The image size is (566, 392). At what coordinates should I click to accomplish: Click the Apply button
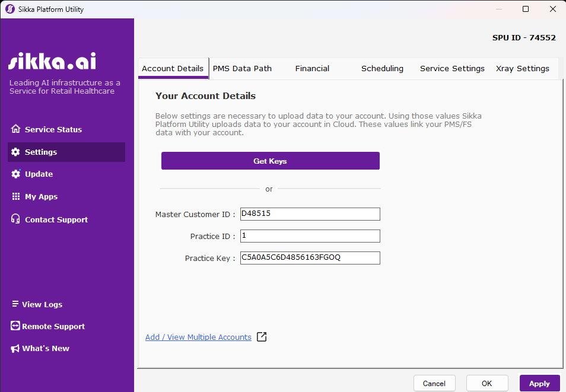click(x=540, y=383)
